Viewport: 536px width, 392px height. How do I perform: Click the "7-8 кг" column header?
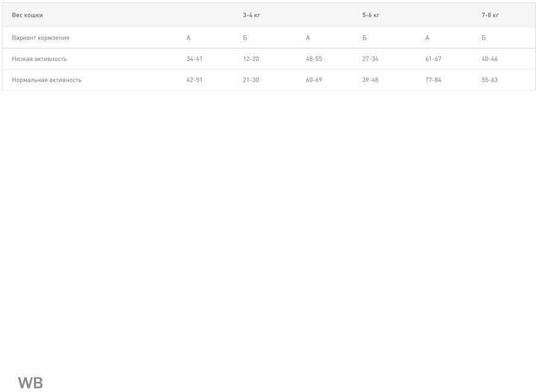tap(490, 16)
